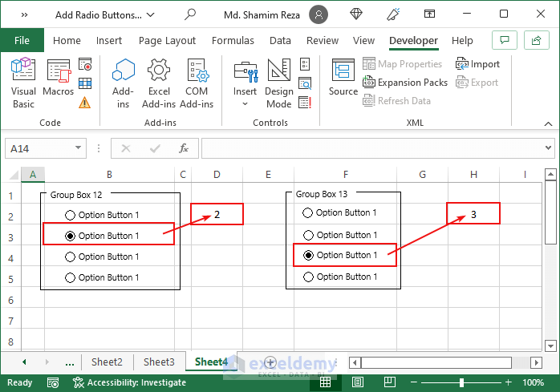The image size is (560, 392).
Task: Click the pen coming-soon icon
Action: coord(393,14)
